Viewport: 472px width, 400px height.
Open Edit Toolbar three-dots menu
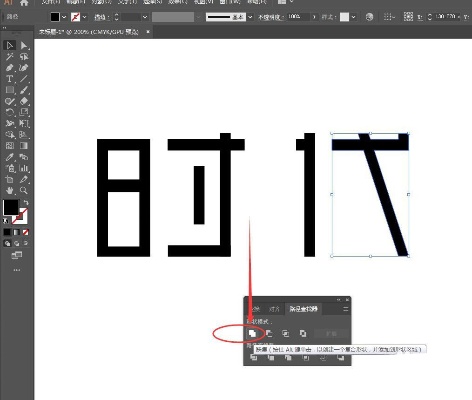click(17, 270)
